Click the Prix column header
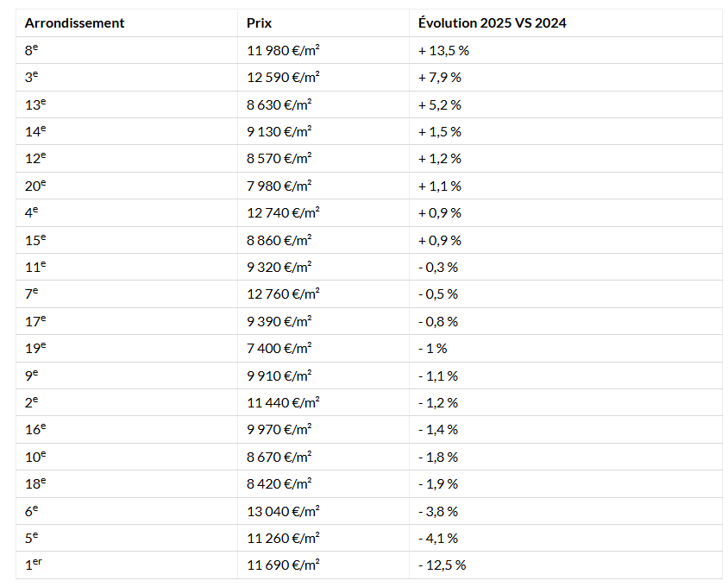Viewport: 728px width, 587px height. pos(259,23)
